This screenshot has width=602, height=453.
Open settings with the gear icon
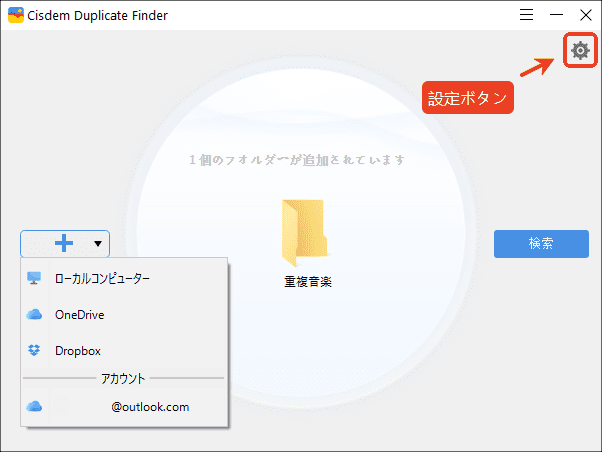[579, 50]
